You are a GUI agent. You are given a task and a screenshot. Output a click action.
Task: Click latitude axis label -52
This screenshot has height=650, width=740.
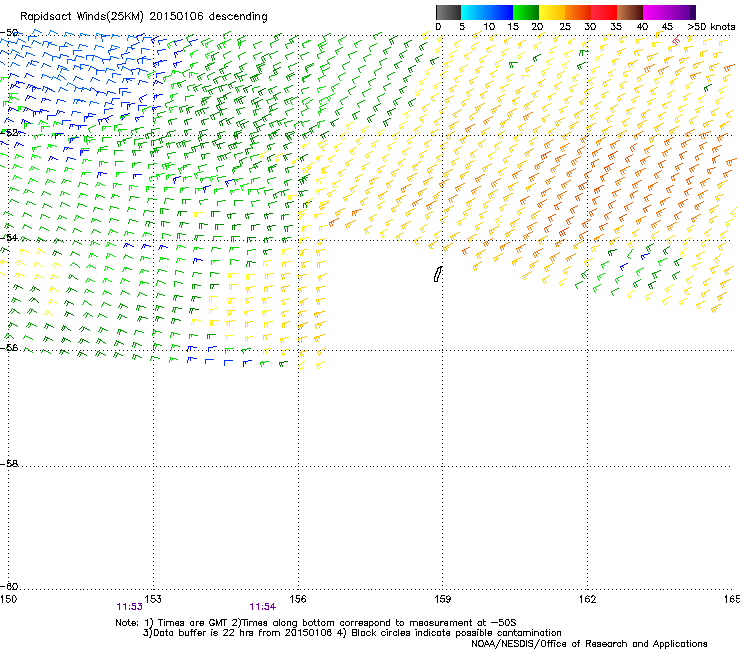click(9, 133)
